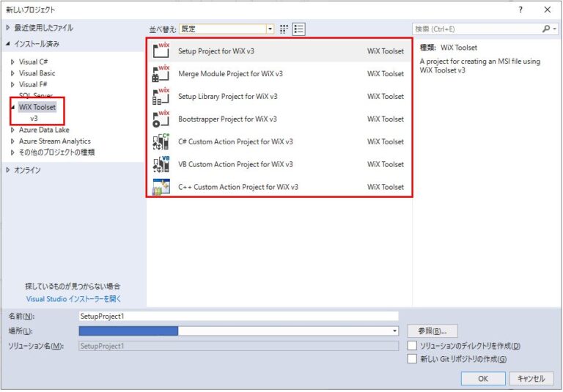Expand 最近使用したファイル section
Screen dimensions: 563x392
(x=8, y=28)
